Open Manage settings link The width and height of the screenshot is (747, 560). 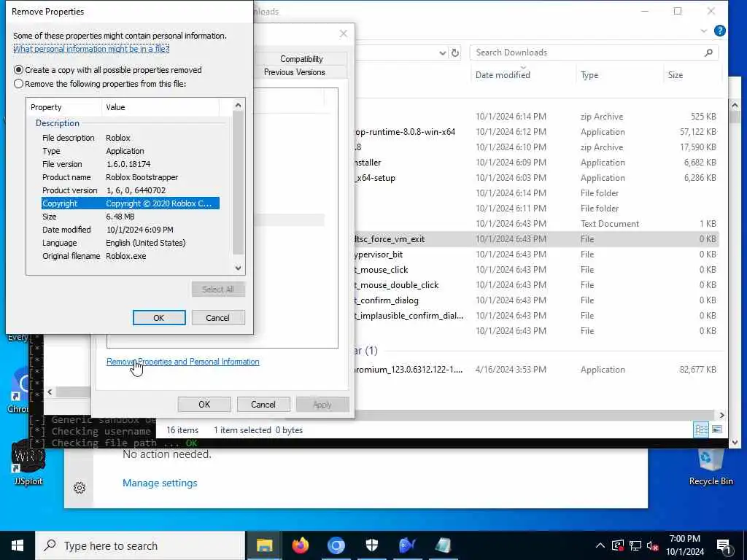tap(160, 483)
